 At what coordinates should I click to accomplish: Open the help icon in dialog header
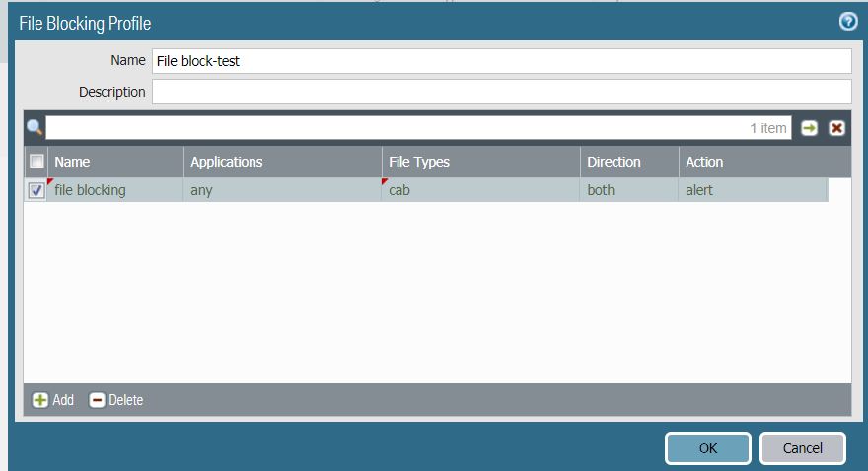pos(847,22)
